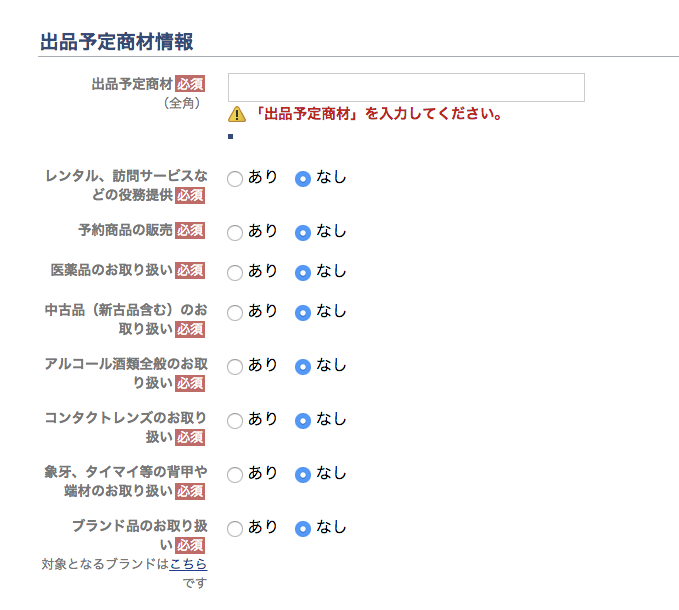Set 医薬品のお取り扱い to なし

(303, 273)
